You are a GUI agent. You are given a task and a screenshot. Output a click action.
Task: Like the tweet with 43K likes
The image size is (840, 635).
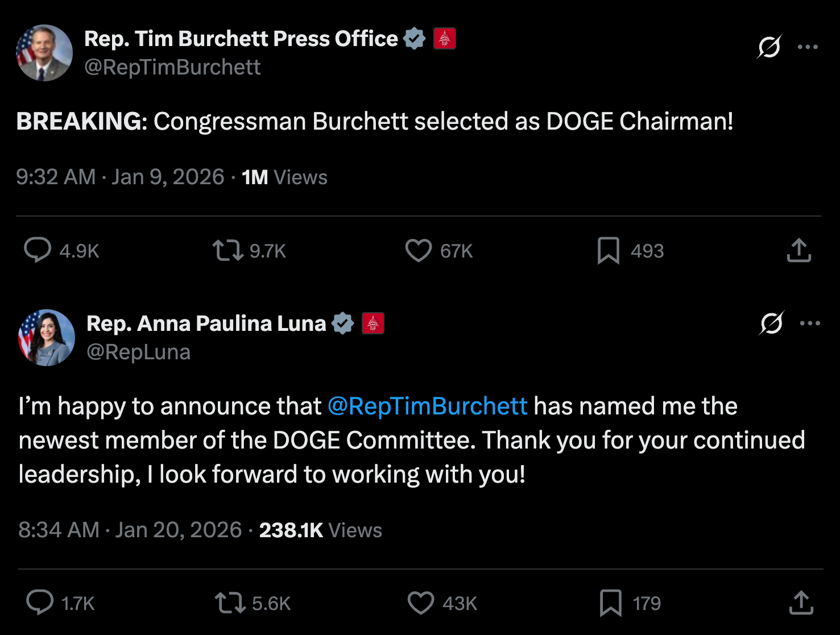tap(421, 603)
